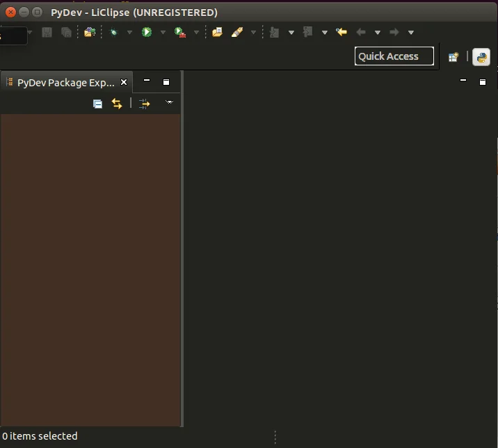Open the Package Explorer View Menu triangle

click(169, 102)
